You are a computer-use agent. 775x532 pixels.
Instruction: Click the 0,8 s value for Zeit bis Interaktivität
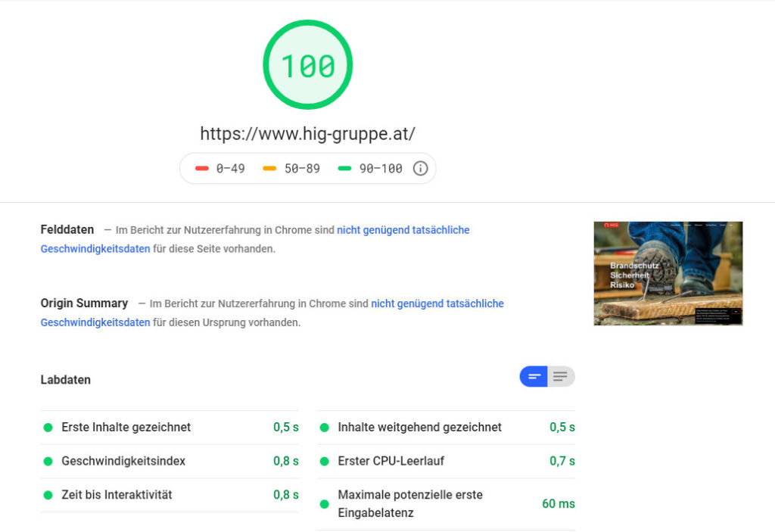[x=285, y=495]
